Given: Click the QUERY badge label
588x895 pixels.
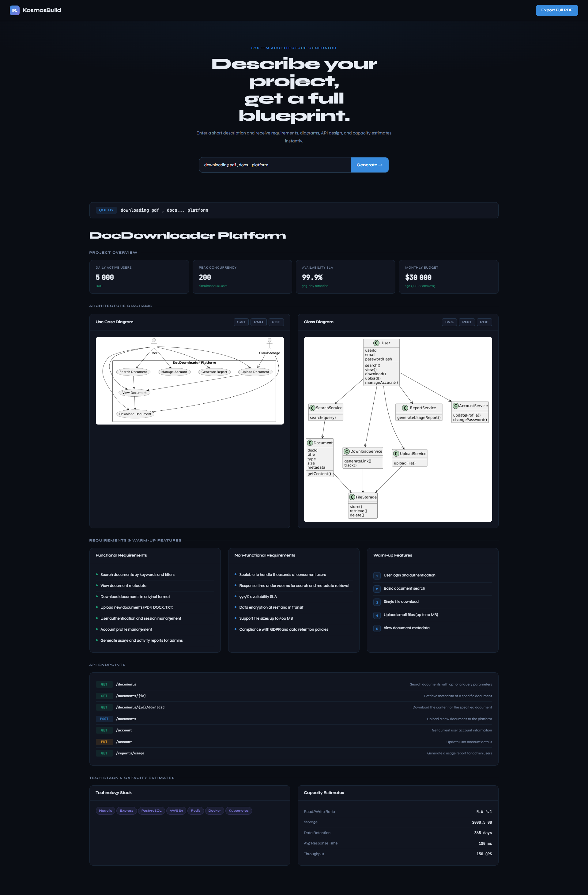Looking at the screenshot, I should coord(106,210).
